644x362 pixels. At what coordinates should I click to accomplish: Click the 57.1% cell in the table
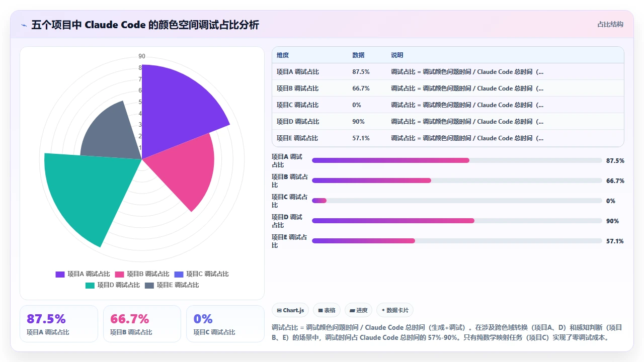[x=361, y=138]
